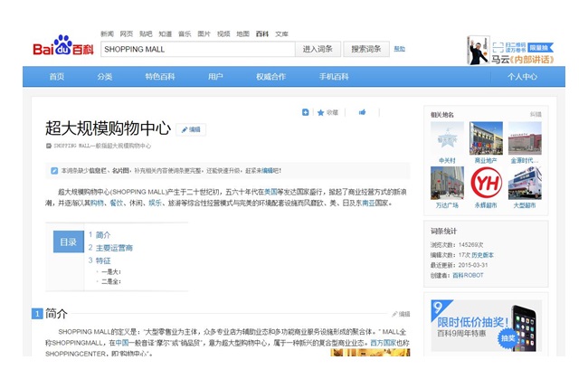Click in the SHOPPING MALL search field
Image resolution: width=588 pixels, height=379 pixels.
(x=197, y=49)
